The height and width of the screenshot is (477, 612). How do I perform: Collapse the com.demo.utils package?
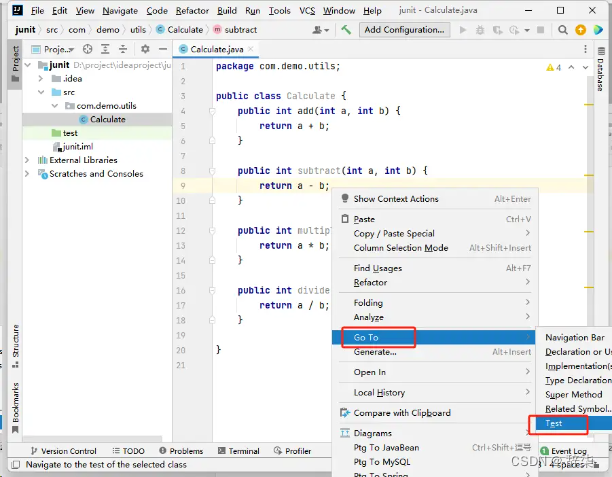tap(55, 106)
